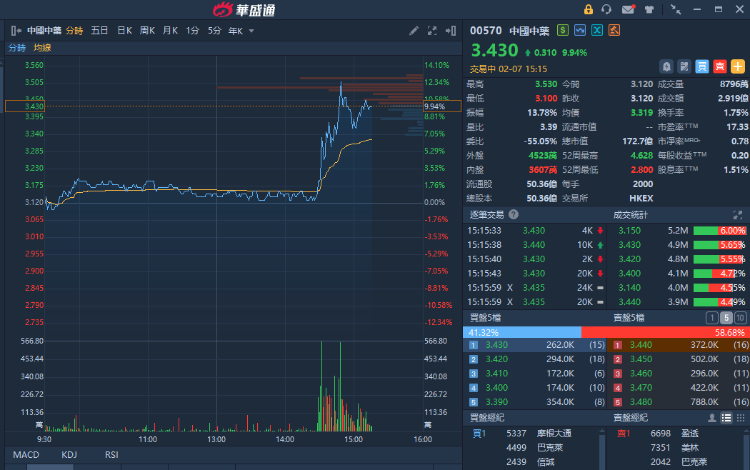Open the KDJ indicator tab

tap(69, 455)
